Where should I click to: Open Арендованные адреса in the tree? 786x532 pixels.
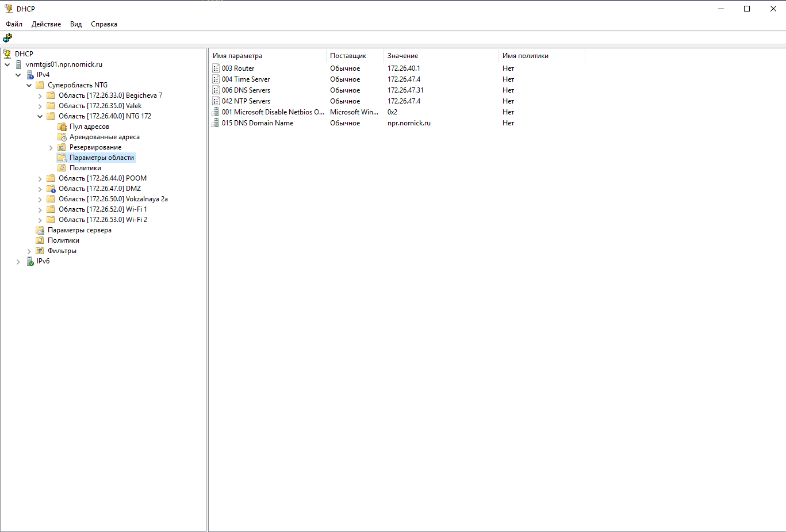pos(104,137)
